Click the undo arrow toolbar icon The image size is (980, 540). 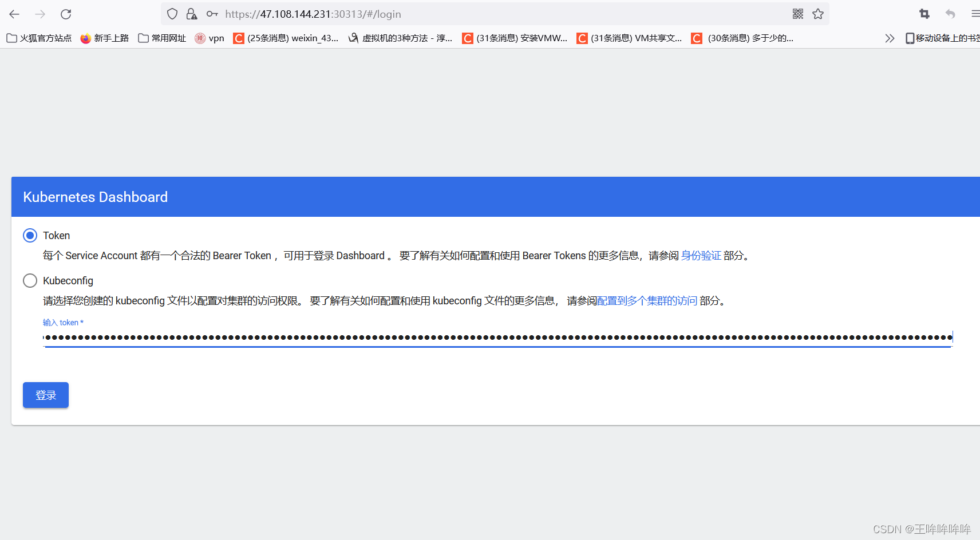click(x=950, y=14)
